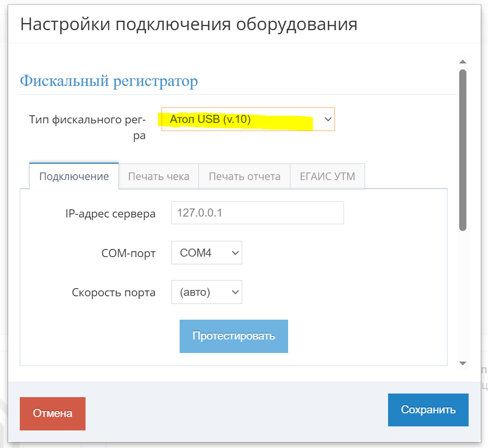Click the scrollbar down arrow
Viewport: 488px width, 448px height.
[462, 363]
